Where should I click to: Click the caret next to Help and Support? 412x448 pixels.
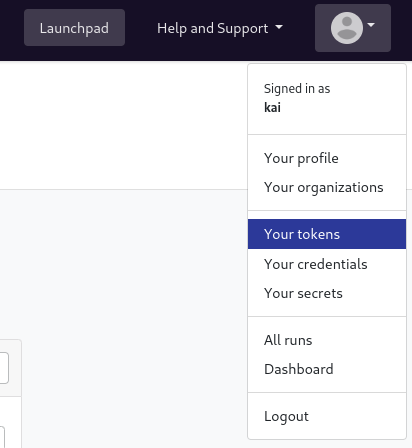point(279,27)
